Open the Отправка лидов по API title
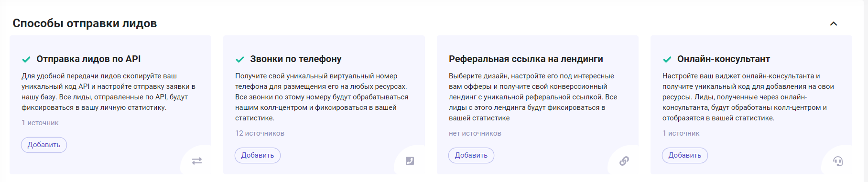 click(88, 59)
